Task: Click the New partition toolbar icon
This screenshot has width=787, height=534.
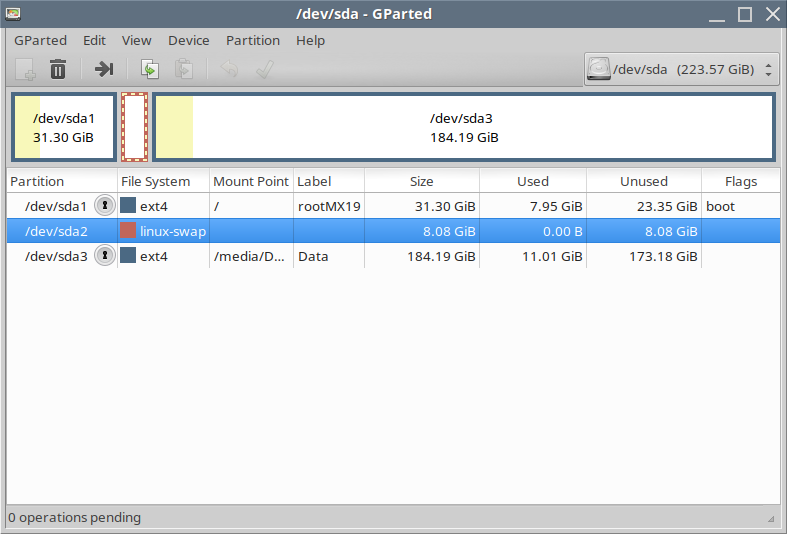Action: click(26, 69)
